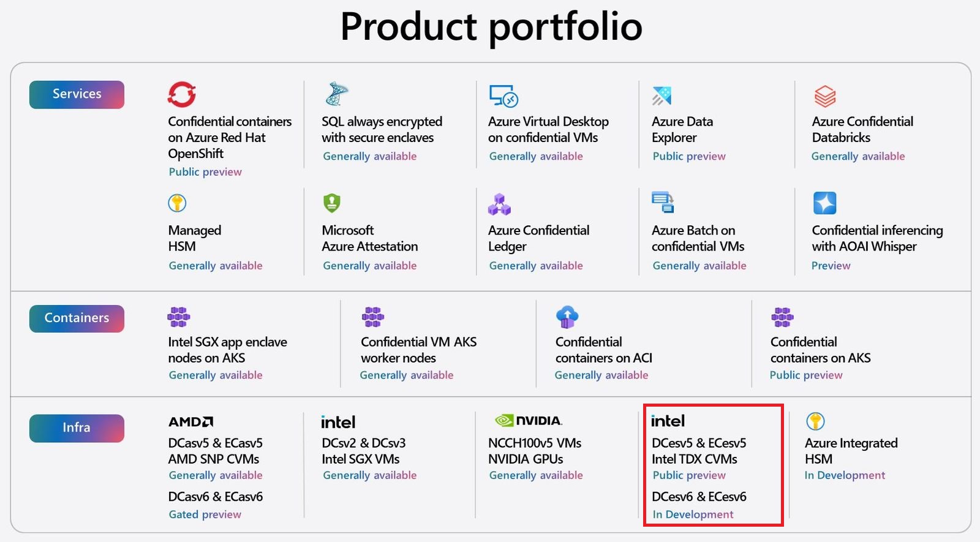Screen dimensions: 980x542
Task: Click the DCesv6 & ECesv6 text
Action: 699,497
